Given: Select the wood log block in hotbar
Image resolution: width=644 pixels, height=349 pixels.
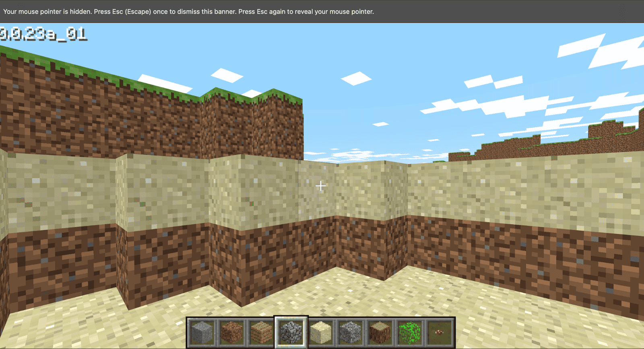Looking at the screenshot, I should click(x=380, y=333).
